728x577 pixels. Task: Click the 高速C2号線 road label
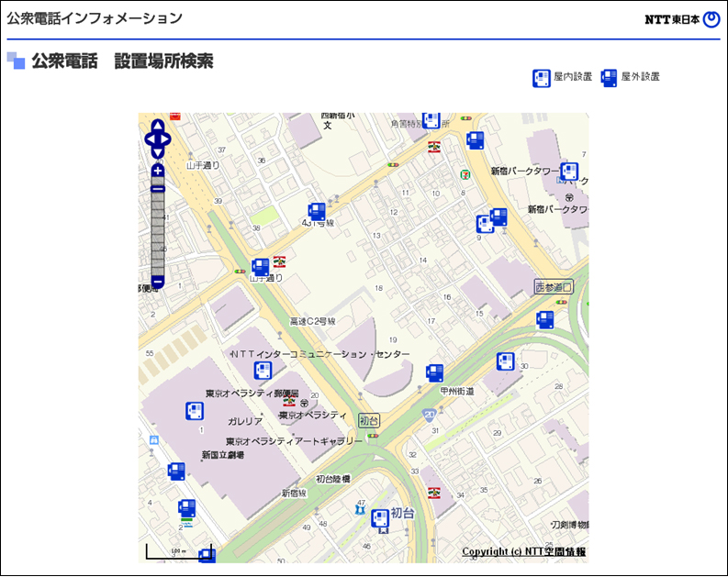point(312,321)
